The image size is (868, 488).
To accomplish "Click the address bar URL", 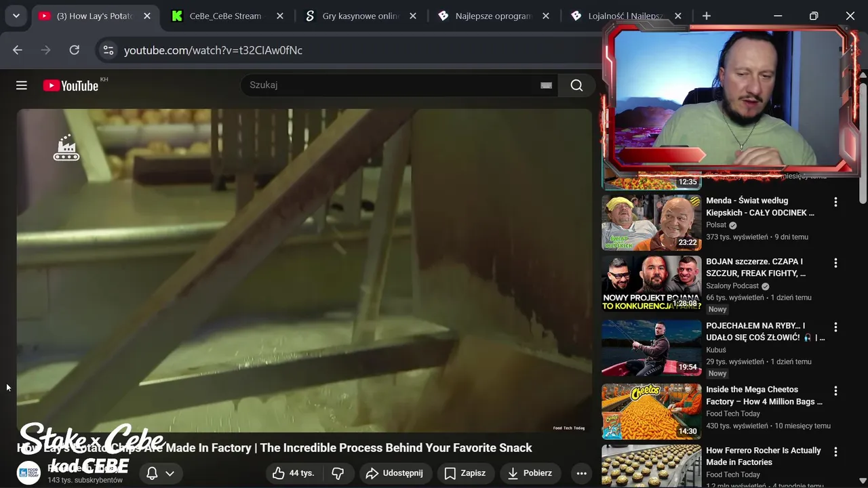I will click(x=213, y=50).
